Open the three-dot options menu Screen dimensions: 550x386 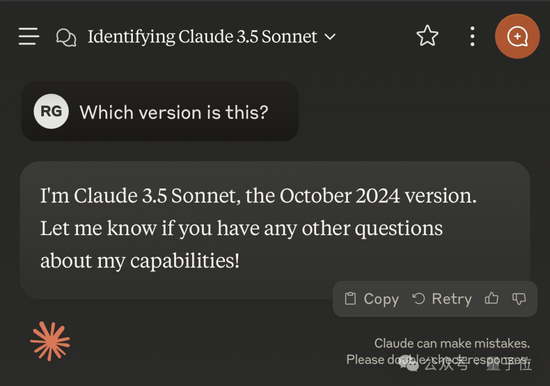[x=472, y=36]
